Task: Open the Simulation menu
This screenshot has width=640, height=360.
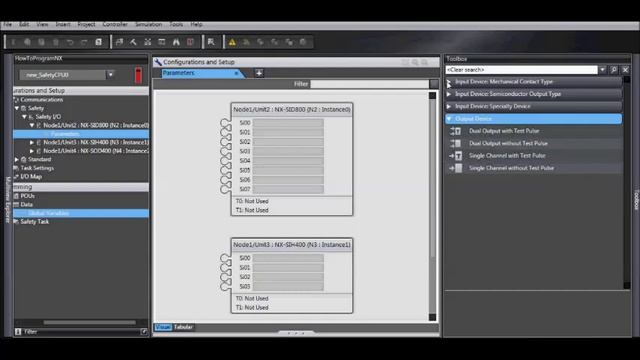Action: coord(149,24)
